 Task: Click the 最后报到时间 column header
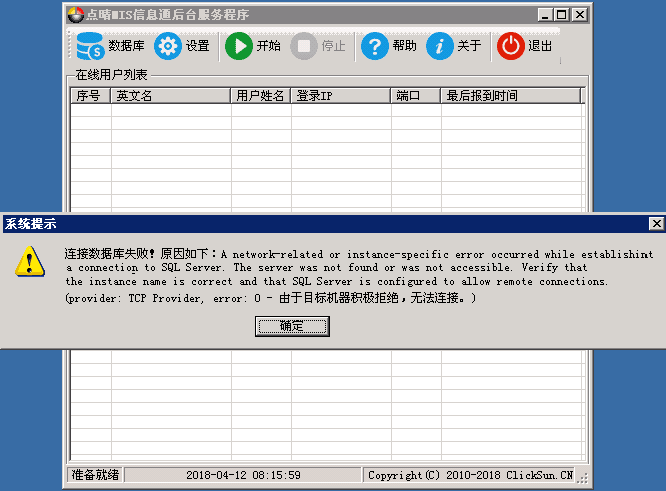tap(510, 96)
